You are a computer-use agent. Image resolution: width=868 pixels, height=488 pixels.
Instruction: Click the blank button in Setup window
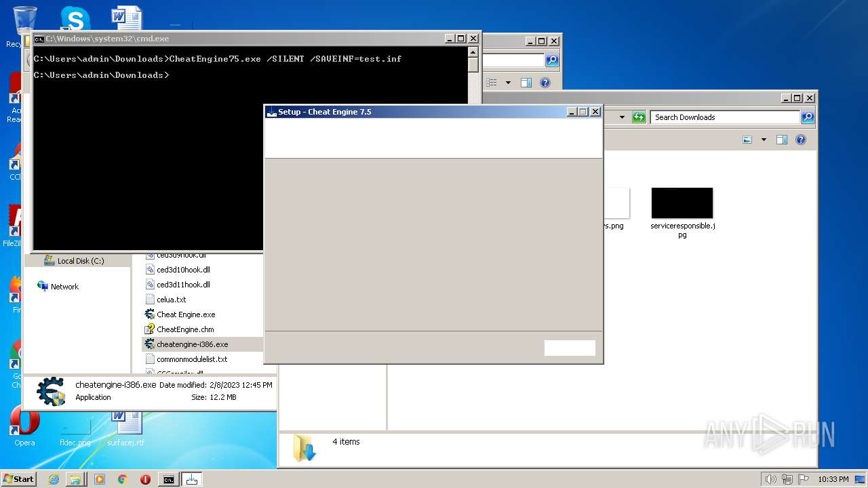(570, 348)
